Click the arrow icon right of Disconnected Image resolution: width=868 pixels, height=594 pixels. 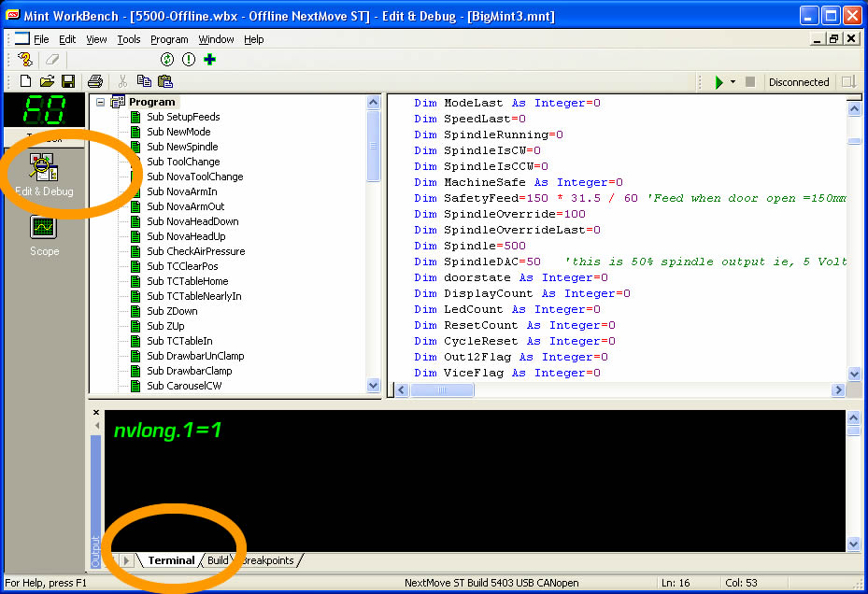click(848, 82)
